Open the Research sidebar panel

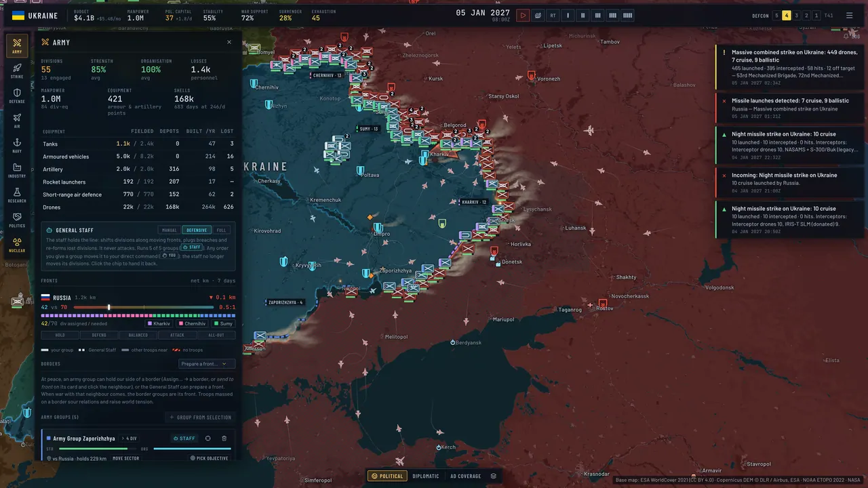click(x=17, y=195)
